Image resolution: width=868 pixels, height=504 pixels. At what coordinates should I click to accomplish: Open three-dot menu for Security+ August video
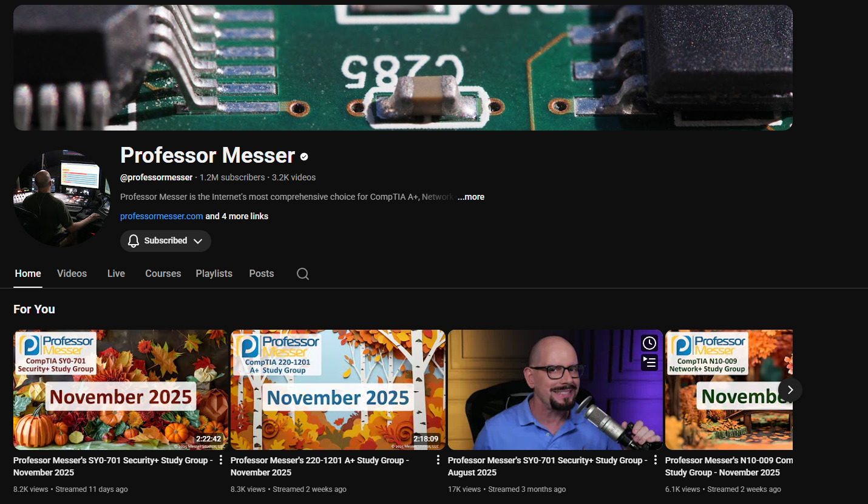655,460
